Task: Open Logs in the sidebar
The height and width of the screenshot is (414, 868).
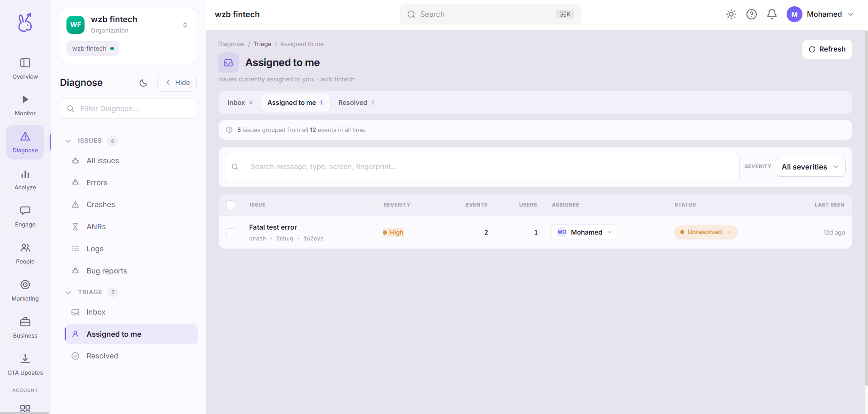Action: 131,249
